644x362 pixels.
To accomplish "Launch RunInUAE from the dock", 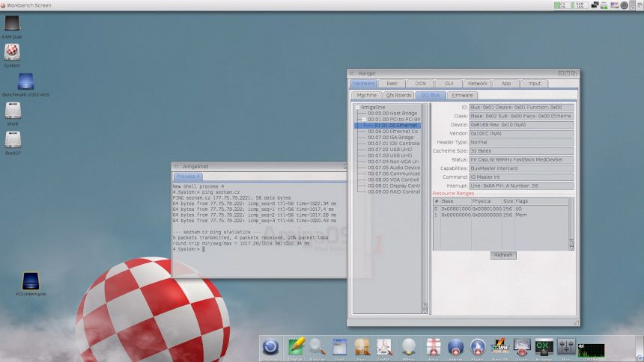I will point(499,347).
